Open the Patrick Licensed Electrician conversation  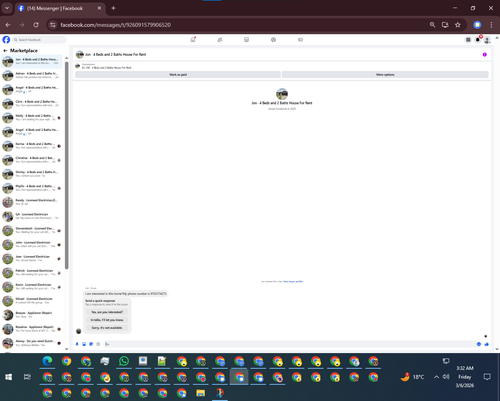(32, 273)
